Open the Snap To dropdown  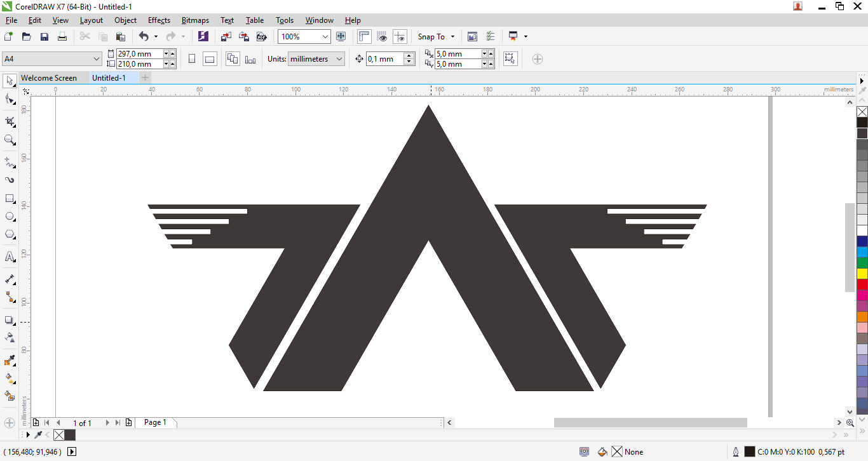436,36
